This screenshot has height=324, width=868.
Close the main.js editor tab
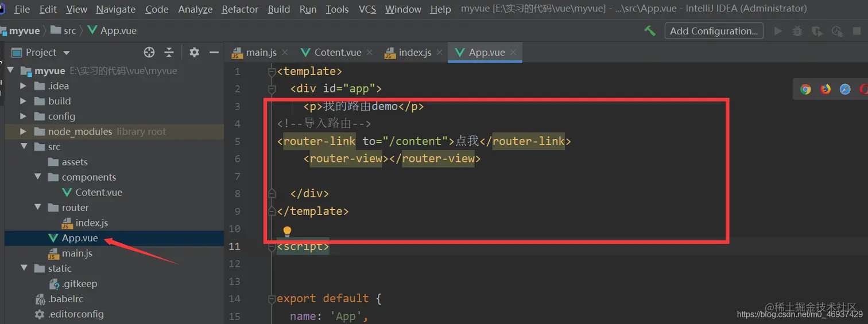285,52
